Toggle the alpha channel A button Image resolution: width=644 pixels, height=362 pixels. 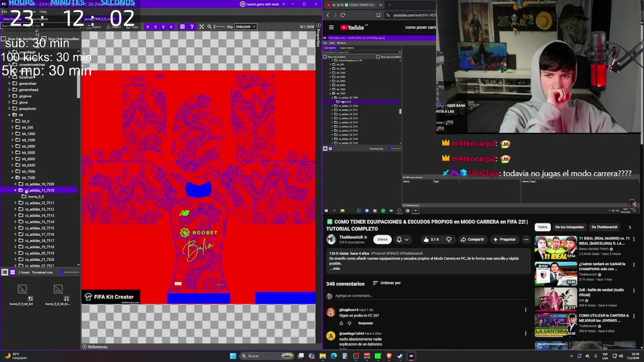[171, 27]
